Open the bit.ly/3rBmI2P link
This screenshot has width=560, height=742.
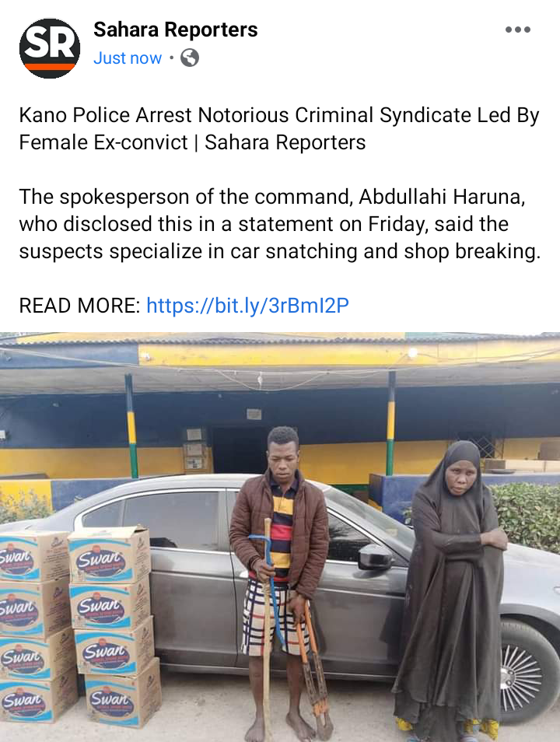coord(247,306)
